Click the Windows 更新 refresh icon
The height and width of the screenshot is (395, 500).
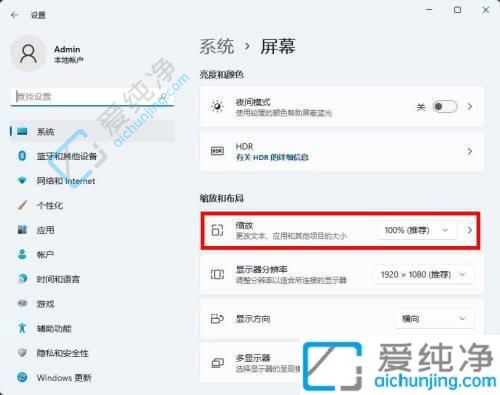pyautogui.click(x=22, y=377)
